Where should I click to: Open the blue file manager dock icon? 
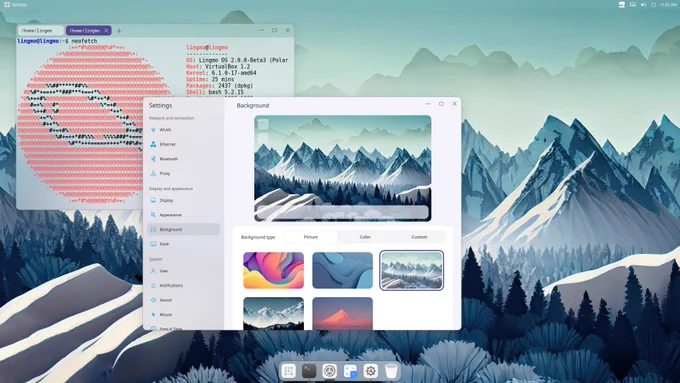pyautogui.click(x=350, y=371)
